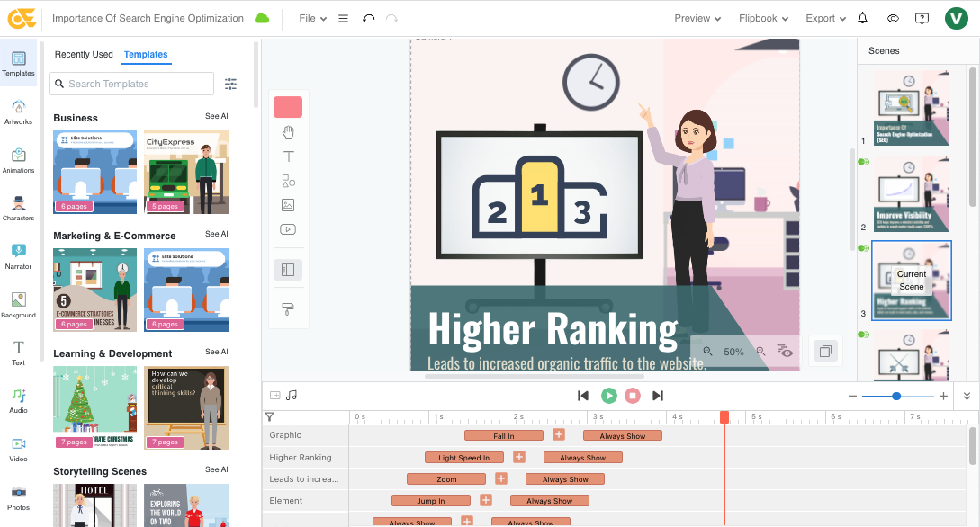
Task: Open the Flipbook dropdown
Action: (763, 18)
